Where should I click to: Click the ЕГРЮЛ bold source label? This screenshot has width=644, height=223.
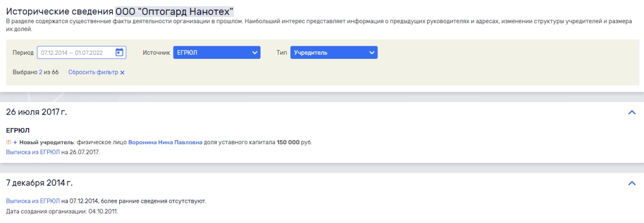click(x=18, y=131)
